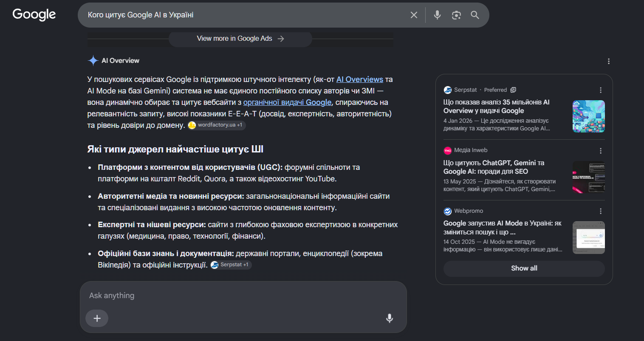This screenshot has height=341, width=644.
Task: Open article Що цитують ChatGPT, Gemini
Action: (x=494, y=167)
